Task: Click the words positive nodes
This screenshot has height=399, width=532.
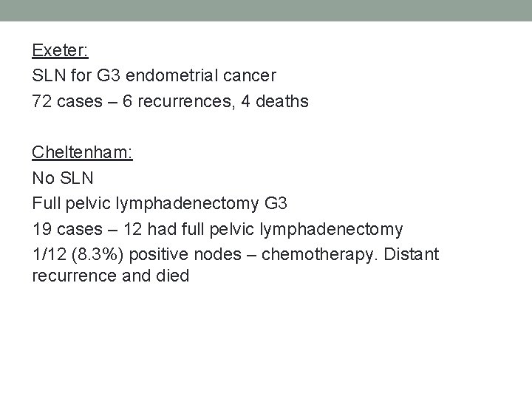Action: [185, 254]
